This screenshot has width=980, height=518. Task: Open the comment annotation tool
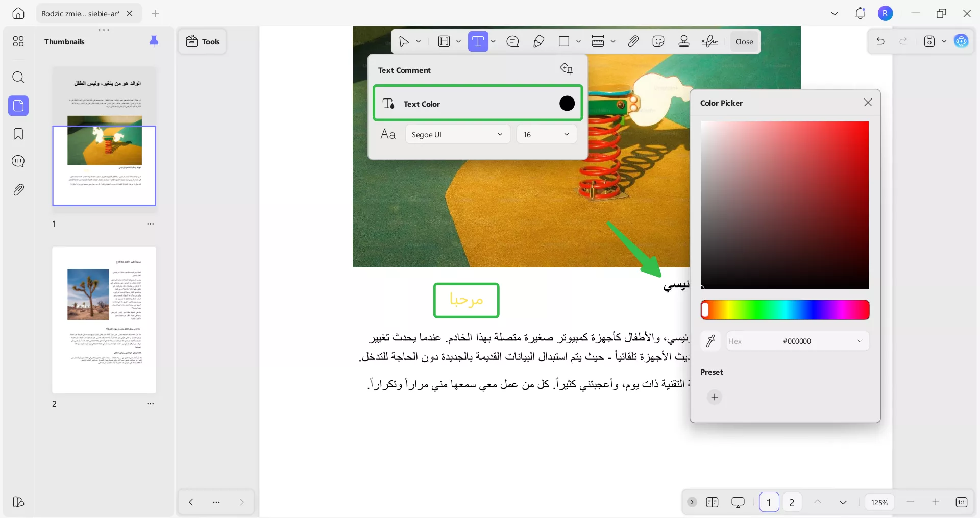point(512,41)
